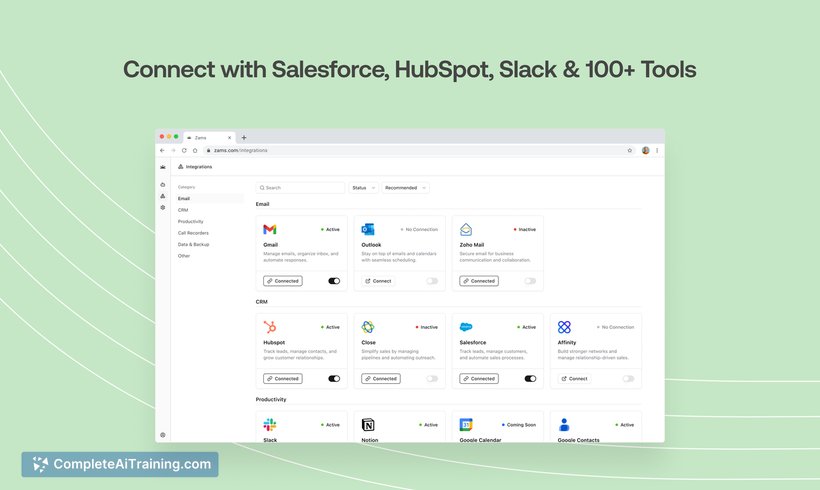Click the Hubspot logo icon
This screenshot has width=820, height=490.
click(270, 327)
